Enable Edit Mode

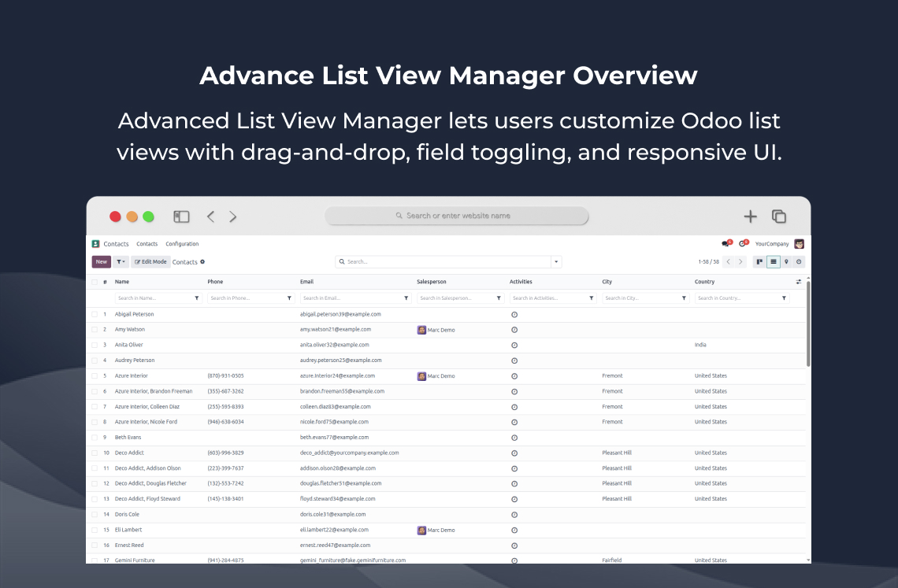click(x=150, y=261)
